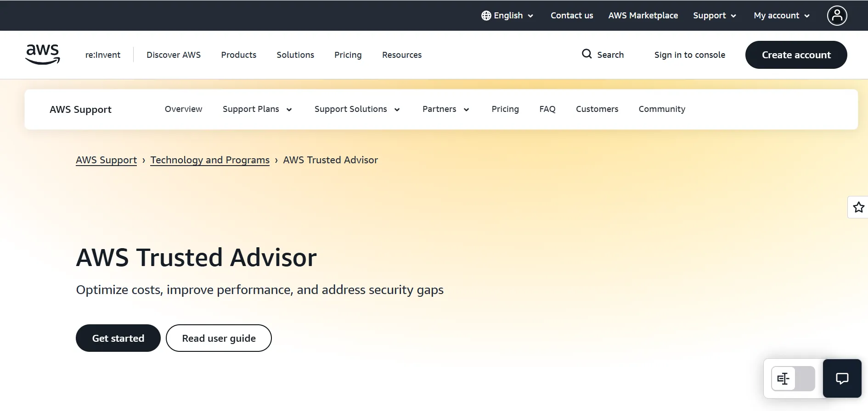Open the Discover AWS menu
Viewport: 868px width, 411px height.
pos(174,55)
